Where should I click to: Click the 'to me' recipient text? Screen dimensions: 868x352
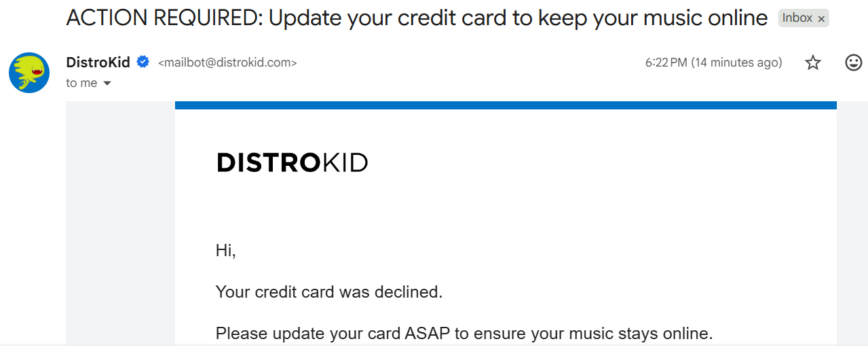click(81, 83)
